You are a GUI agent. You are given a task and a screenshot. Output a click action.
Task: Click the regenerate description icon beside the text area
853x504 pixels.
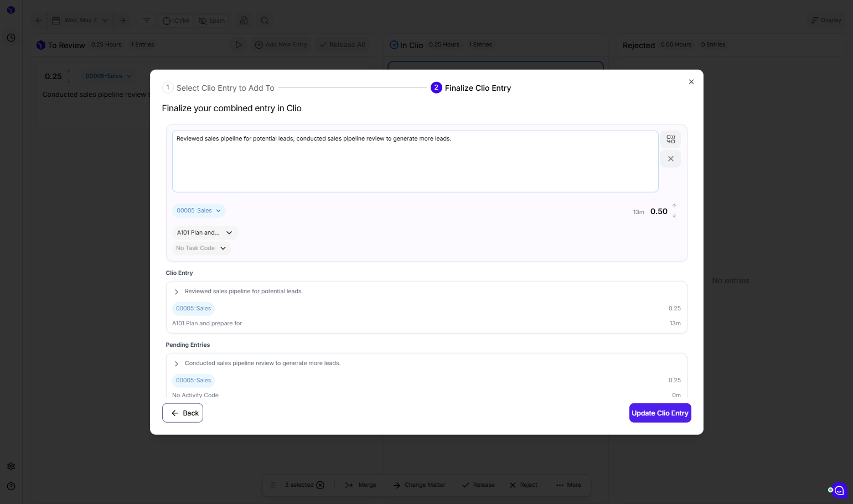click(670, 139)
